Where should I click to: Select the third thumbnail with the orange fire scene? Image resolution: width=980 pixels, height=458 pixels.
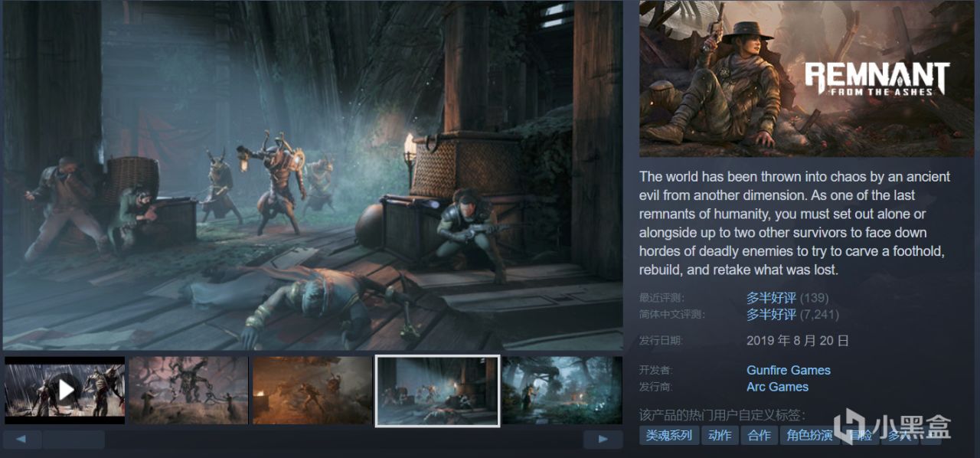point(312,390)
